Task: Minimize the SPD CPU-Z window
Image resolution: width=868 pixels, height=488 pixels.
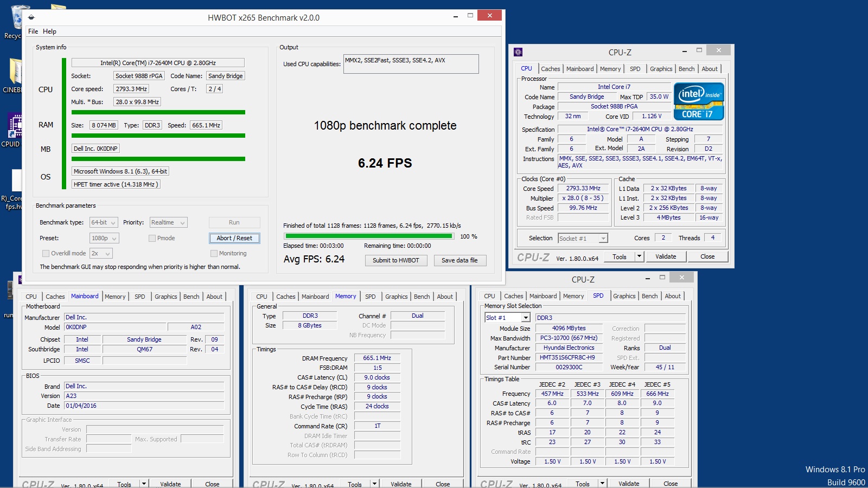Action: pos(648,278)
